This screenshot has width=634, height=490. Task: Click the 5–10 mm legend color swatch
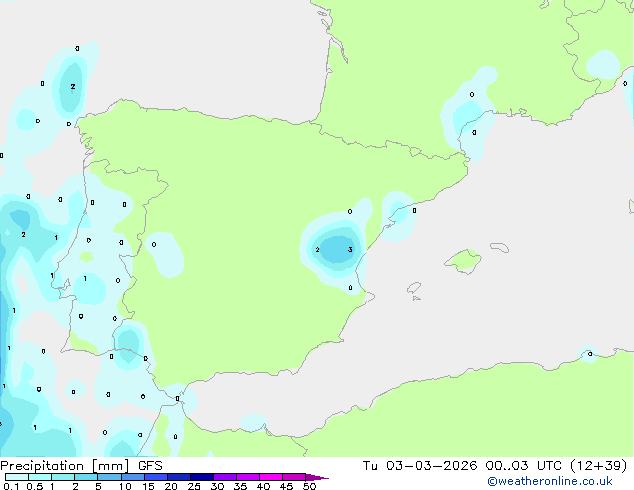pos(109,477)
